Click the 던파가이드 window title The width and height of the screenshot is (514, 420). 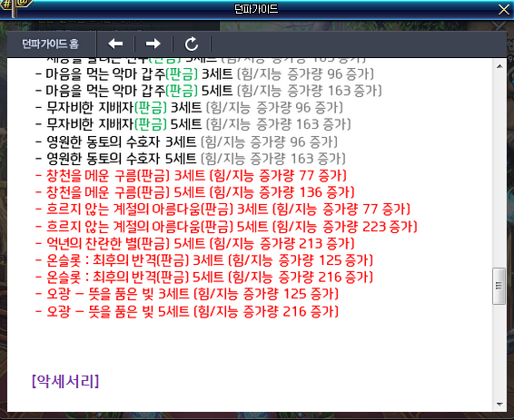click(x=256, y=9)
